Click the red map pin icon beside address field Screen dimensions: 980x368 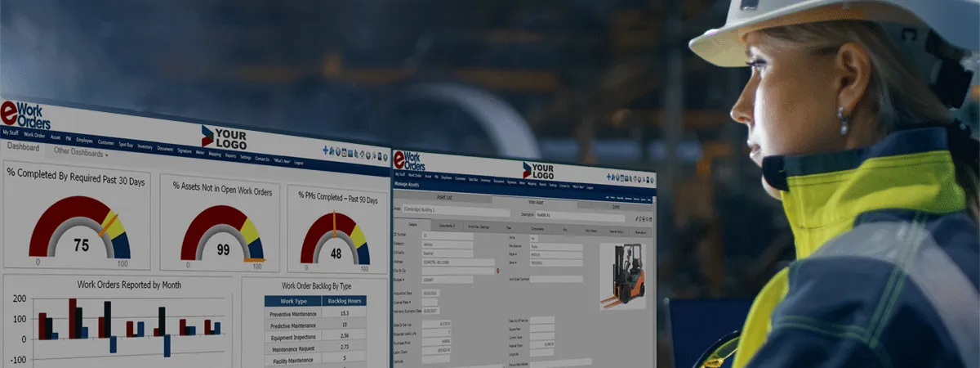click(498, 271)
